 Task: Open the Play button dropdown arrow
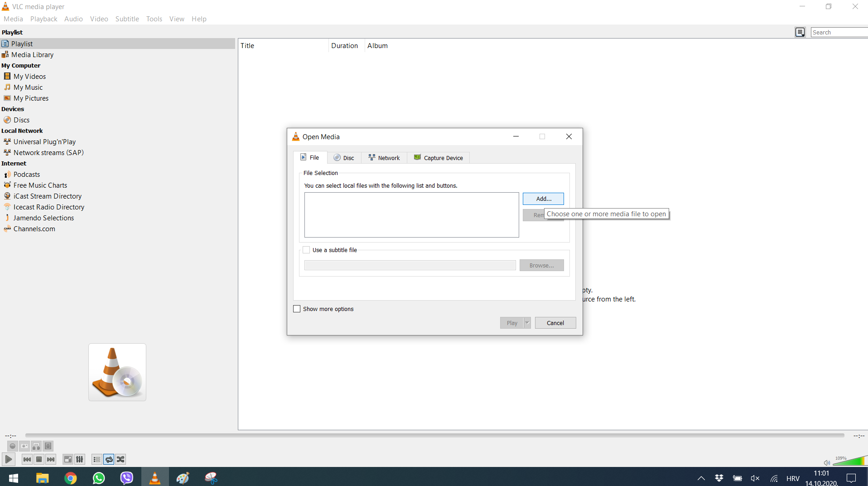527,323
